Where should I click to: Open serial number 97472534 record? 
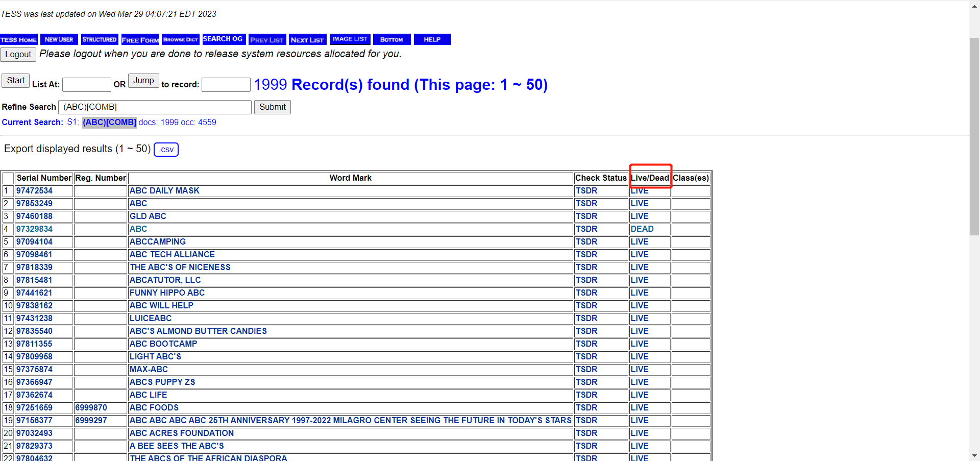(x=34, y=190)
